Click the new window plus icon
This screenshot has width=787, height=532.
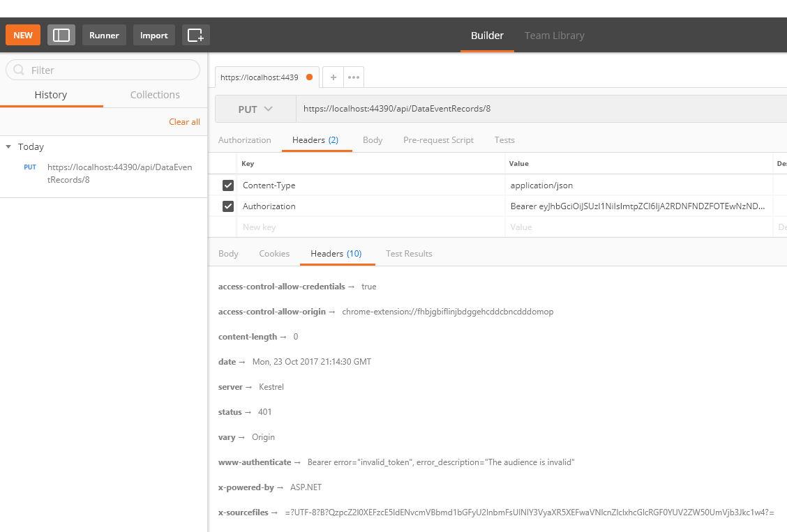196,35
